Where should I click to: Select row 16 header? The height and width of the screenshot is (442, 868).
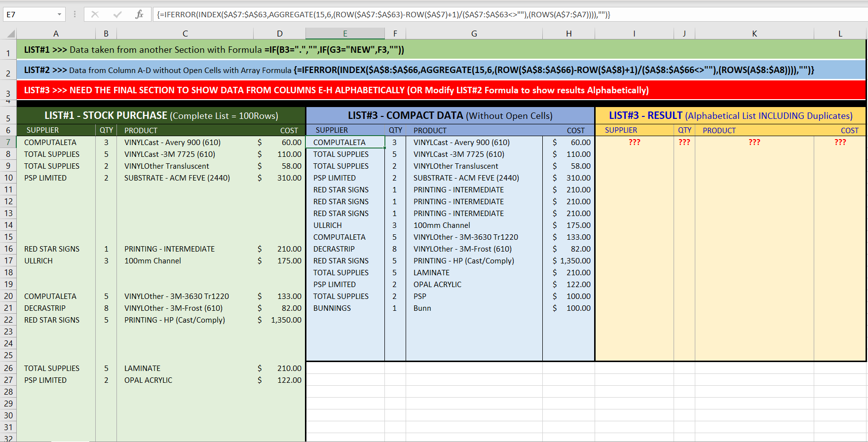[x=8, y=249]
